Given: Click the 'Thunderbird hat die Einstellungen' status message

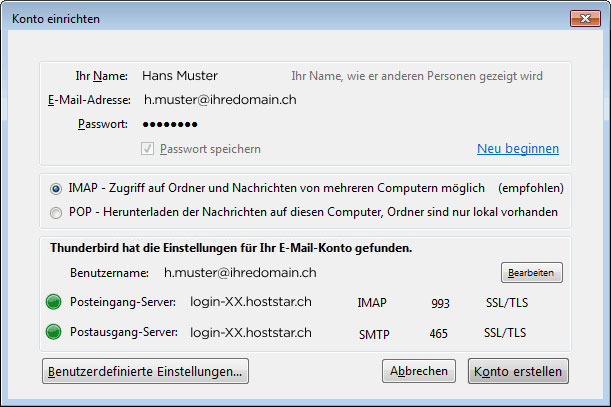Looking at the screenshot, I should click(231, 248).
